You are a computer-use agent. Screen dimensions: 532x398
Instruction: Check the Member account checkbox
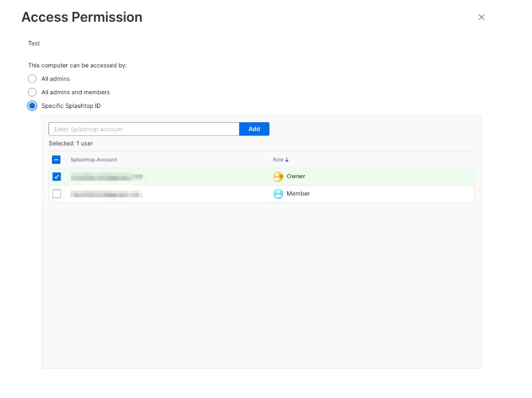(x=57, y=194)
